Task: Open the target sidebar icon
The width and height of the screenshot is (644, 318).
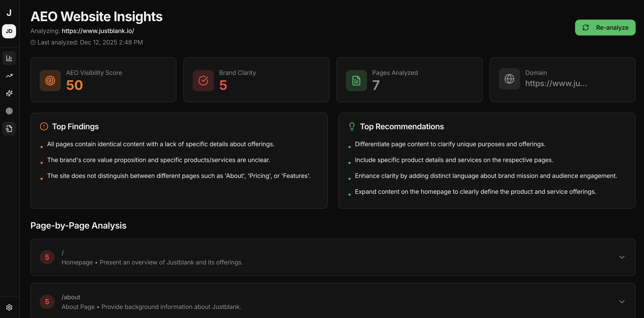Action: (x=9, y=111)
